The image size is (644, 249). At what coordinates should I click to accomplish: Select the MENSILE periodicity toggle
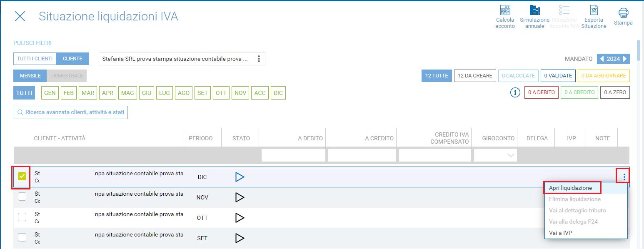pos(30,76)
